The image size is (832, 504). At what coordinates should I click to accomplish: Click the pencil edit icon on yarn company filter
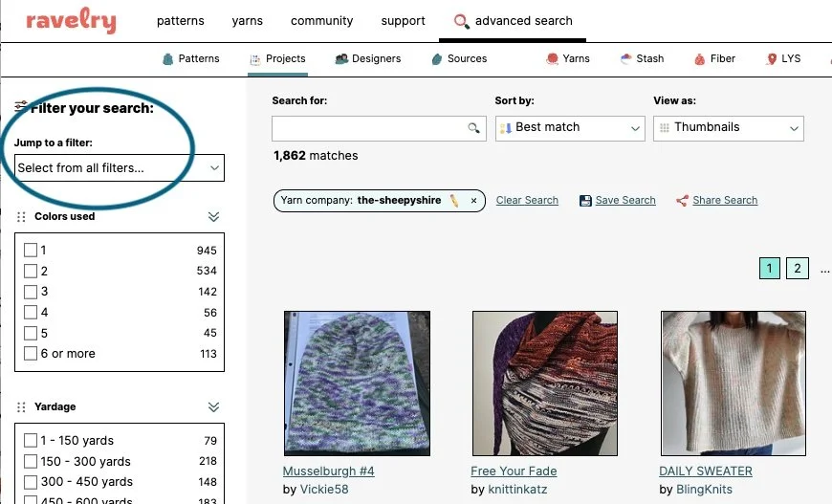click(454, 201)
